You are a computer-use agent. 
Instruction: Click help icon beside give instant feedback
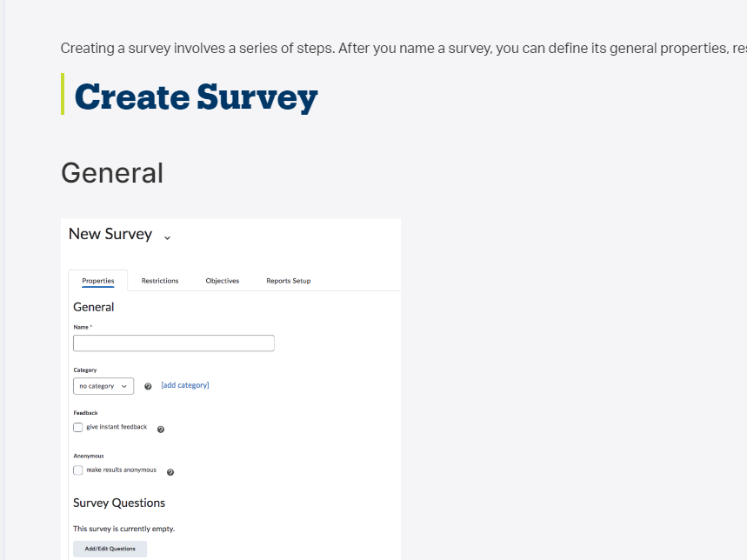[x=161, y=429]
